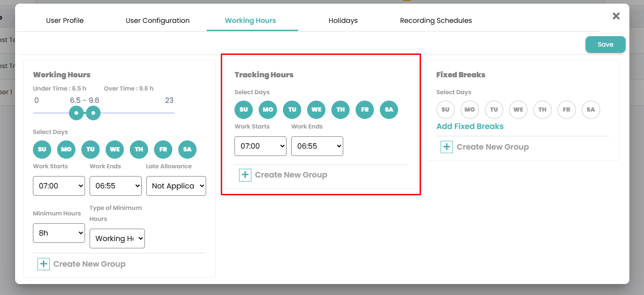Click Create New Group under Working Hours
Viewport: 644px width, 295px height.
coord(90,264)
